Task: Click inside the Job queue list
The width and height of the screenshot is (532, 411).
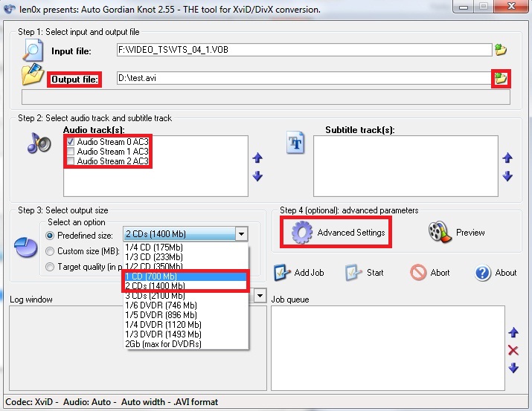Action: point(388,348)
